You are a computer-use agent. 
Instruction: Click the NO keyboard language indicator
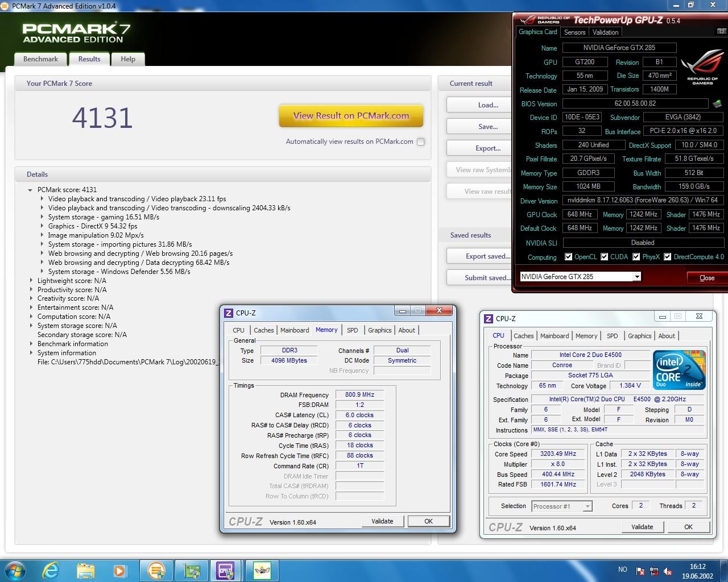(x=623, y=569)
